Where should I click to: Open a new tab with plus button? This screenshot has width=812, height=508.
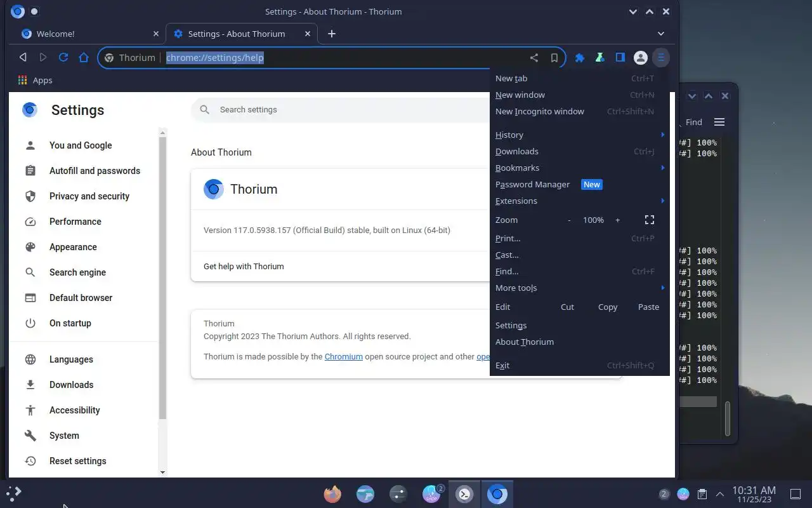point(331,34)
